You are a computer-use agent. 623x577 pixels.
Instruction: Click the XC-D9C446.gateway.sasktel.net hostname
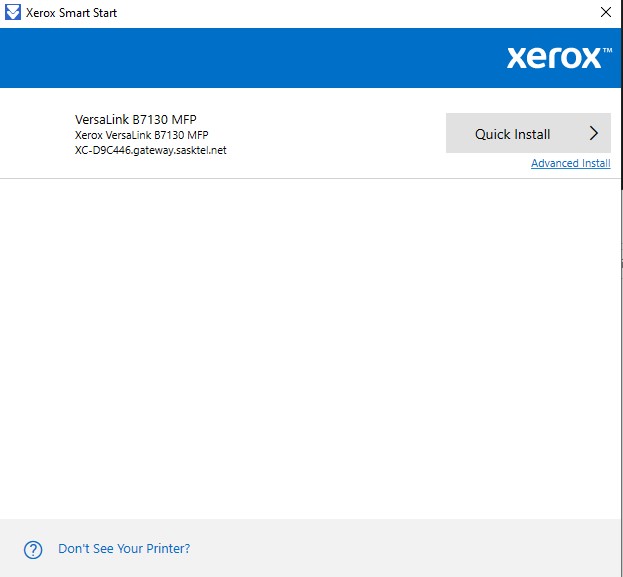tap(151, 150)
